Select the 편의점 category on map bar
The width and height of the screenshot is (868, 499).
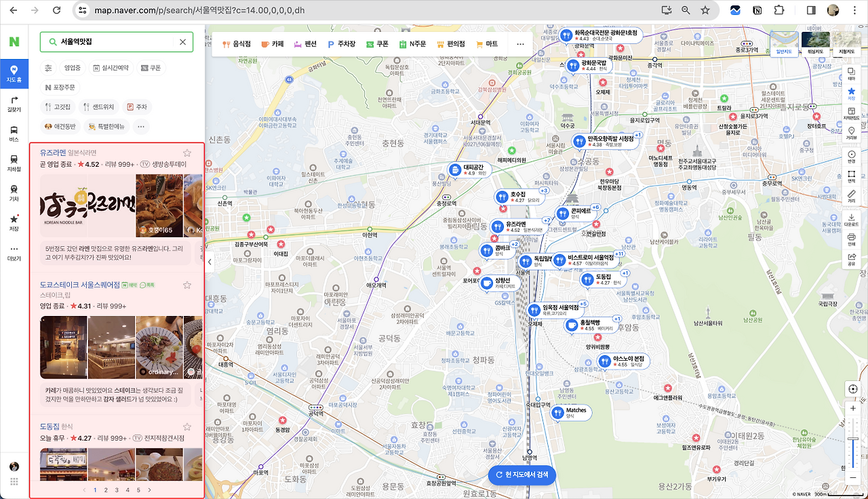point(452,44)
